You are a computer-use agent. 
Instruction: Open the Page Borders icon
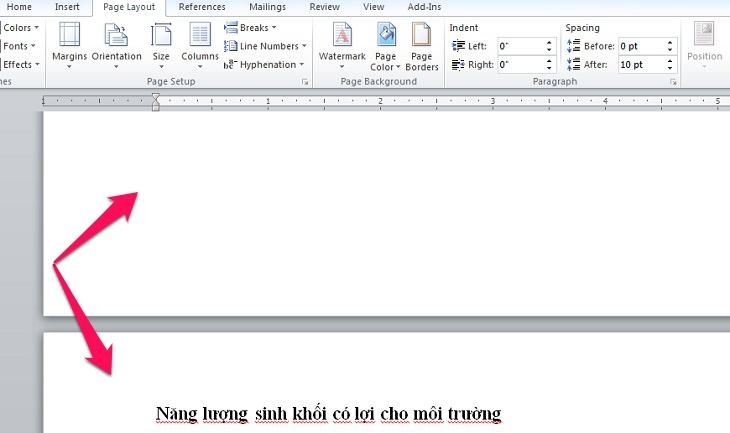421,34
